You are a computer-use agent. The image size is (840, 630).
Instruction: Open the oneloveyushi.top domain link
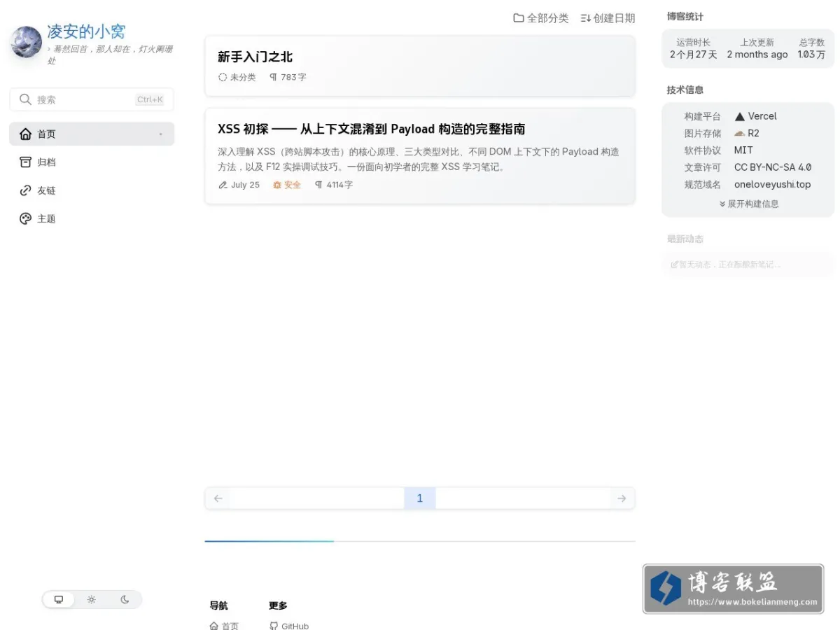[772, 185]
